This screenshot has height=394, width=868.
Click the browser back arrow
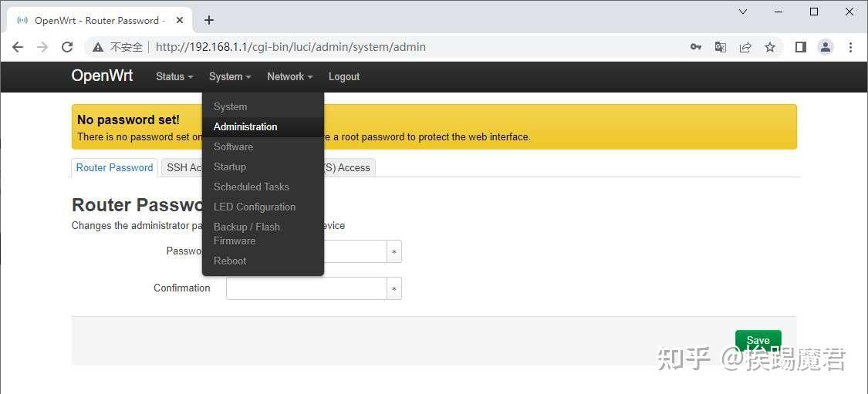(x=18, y=47)
